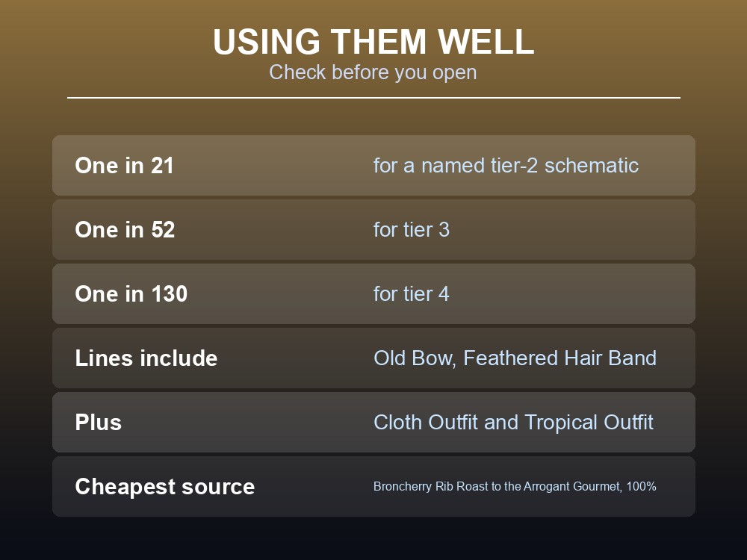Image resolution: width=747 pixels, height=560 pixels.
Task: Click the One in 52 label
Action: [125, 230]
